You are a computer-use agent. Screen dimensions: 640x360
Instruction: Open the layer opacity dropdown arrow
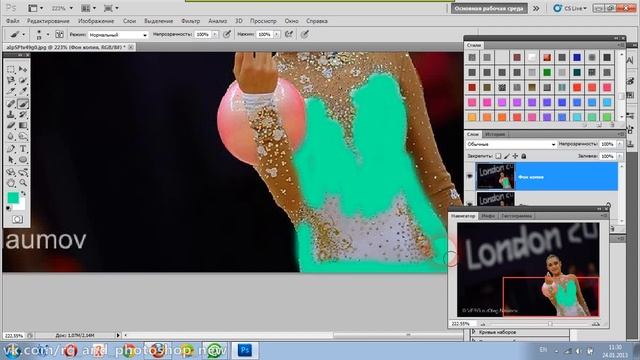click(620, 144)
